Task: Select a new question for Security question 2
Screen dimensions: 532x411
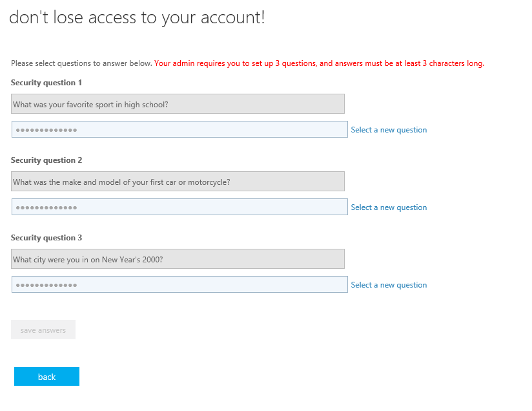Action: (x=389, y=207)
